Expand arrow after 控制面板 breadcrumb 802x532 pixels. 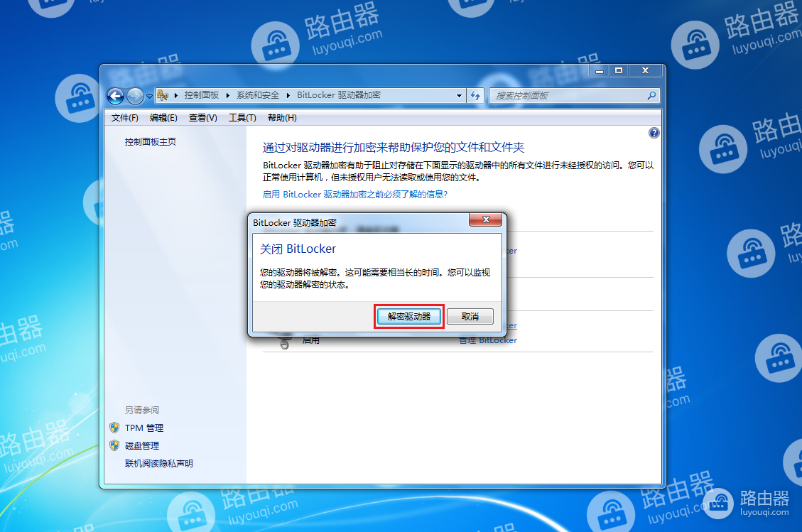[x=227, y=96]
